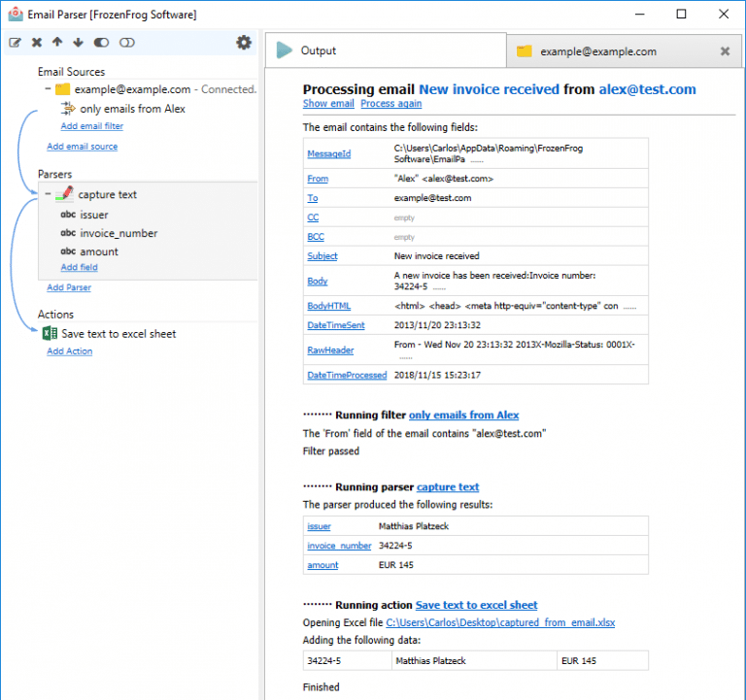Collapse the capture text parser node
Image resolution: width=746 pixels, height=700 pixels.
[48, 194]
